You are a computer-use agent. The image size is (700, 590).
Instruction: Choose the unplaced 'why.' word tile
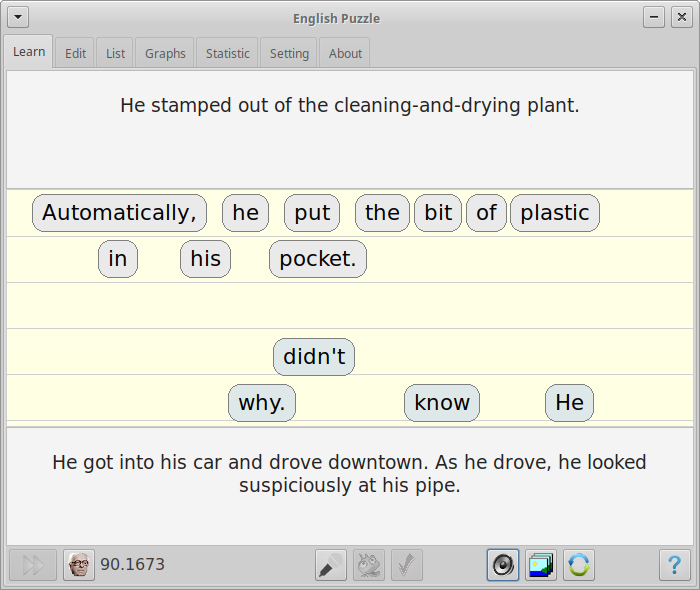click(262, 403)
